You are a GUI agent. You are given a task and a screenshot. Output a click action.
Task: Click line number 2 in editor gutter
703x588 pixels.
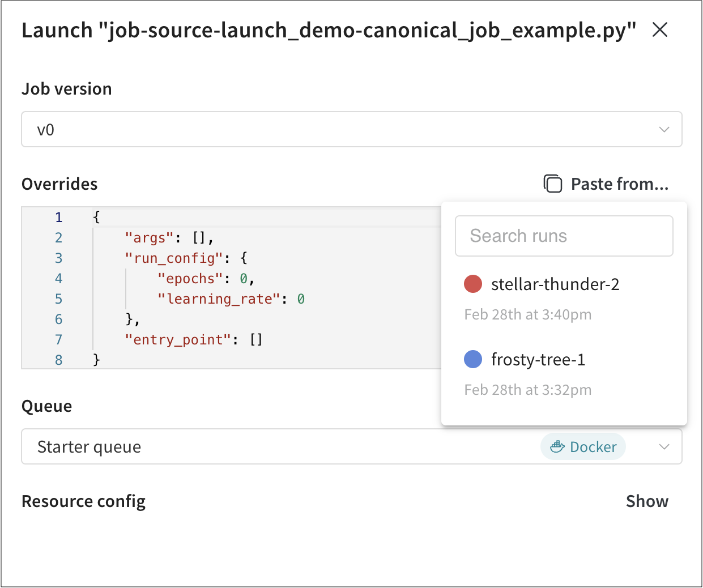pos(58,238)
